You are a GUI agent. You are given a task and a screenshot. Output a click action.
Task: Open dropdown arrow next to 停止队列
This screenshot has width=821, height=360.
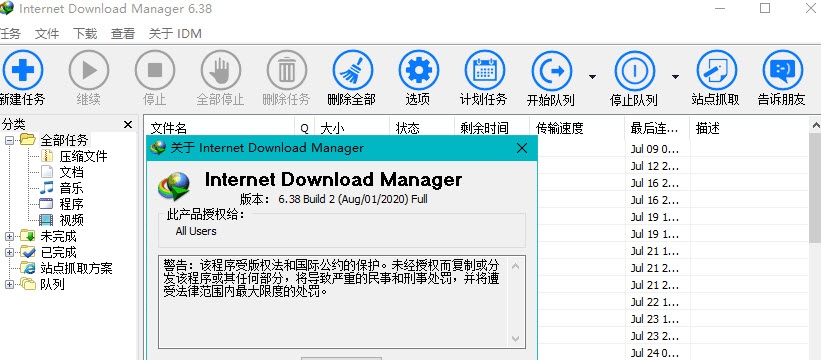click(675, 77)
